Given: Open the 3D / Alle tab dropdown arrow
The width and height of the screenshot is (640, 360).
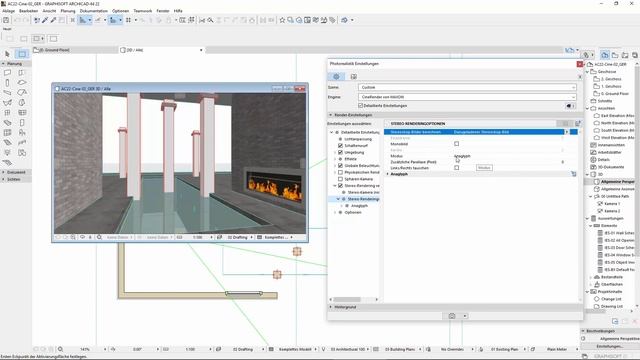Looking at the screenshot, I should 201,50.
